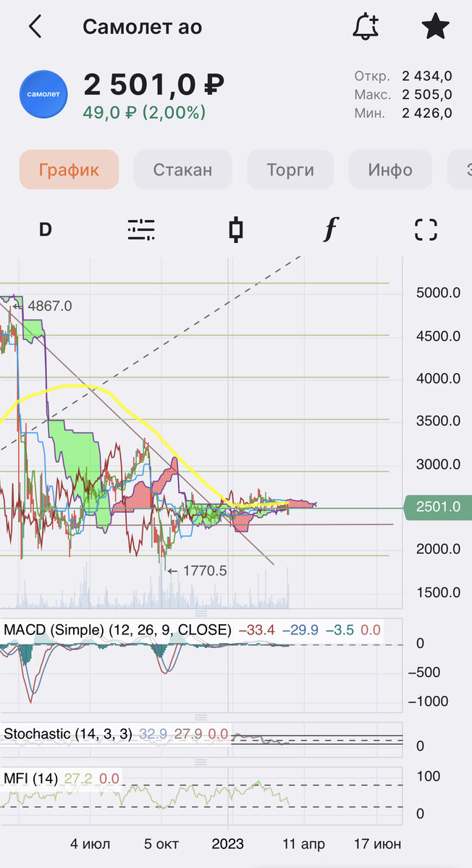Click the Самолет ао page title
The height and width of the screenshot is (868, 472).
click(x=143, y=27)
